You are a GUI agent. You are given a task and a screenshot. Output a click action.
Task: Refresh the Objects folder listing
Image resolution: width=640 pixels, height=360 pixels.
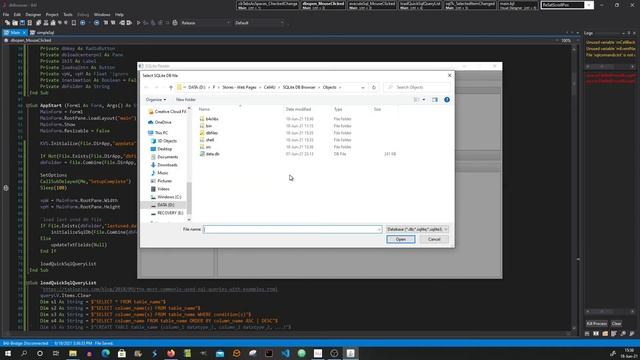[373, 87]
